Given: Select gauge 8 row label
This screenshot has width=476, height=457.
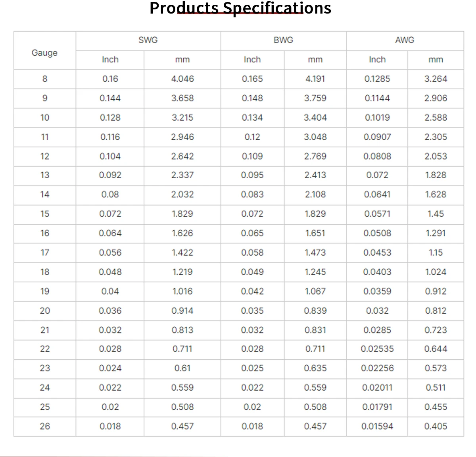Looking at the screenshot, I should [x=45, y=79].
